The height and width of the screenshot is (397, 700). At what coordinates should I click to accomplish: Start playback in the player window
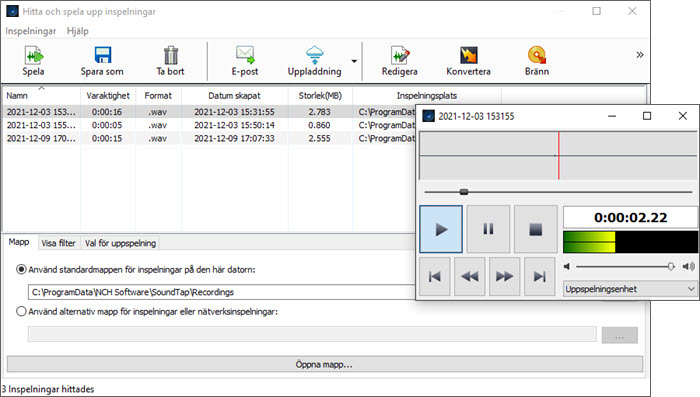click(x=441, y=229)
